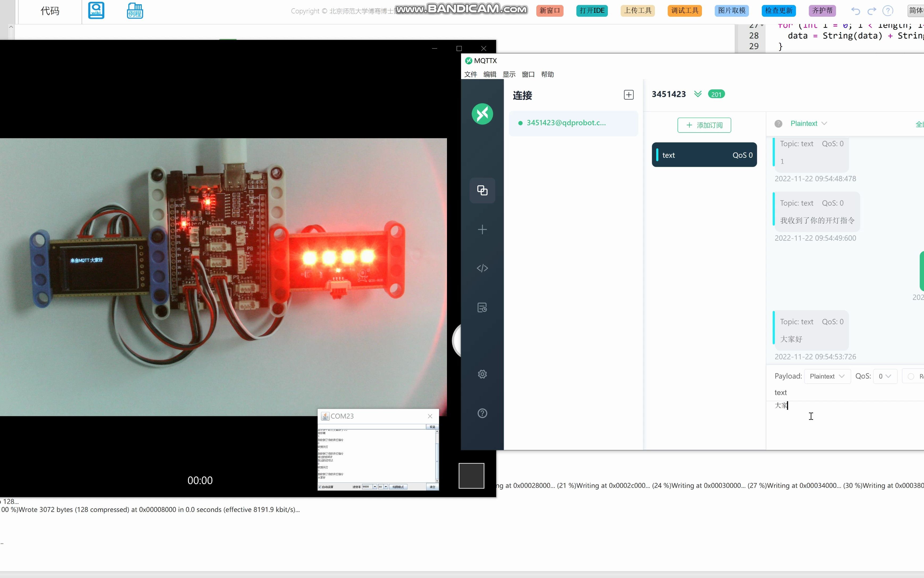924x578 pixels.
Task: Collapse connection details with double chevron
Action: click(x=697, y=94)
